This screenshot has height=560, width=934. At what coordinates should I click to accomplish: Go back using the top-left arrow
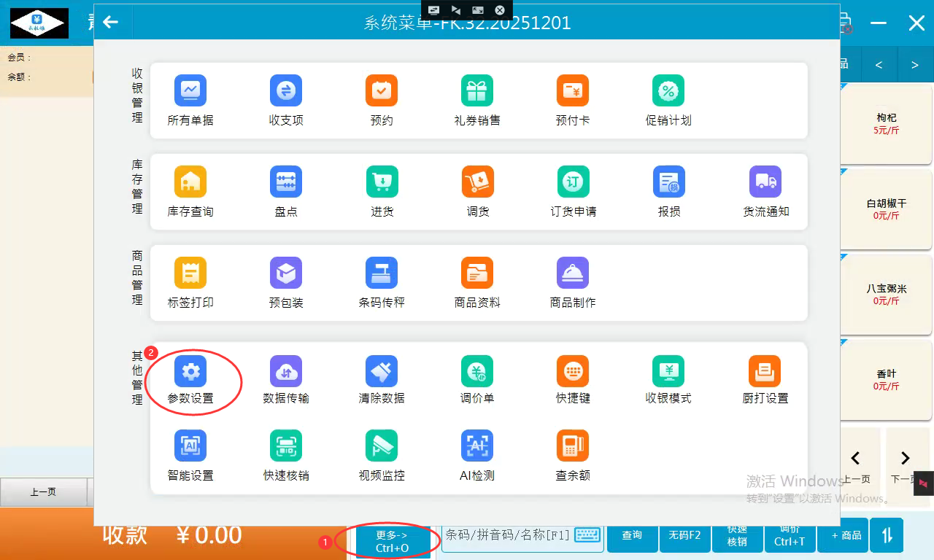(x=111, y=23)
